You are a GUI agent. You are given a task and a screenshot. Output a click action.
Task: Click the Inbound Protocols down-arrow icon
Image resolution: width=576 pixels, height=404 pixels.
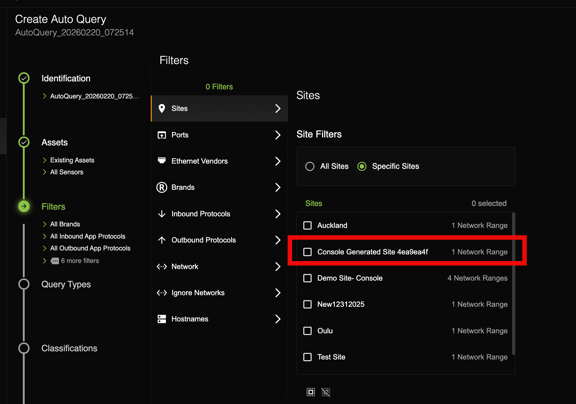pos(162,214)
